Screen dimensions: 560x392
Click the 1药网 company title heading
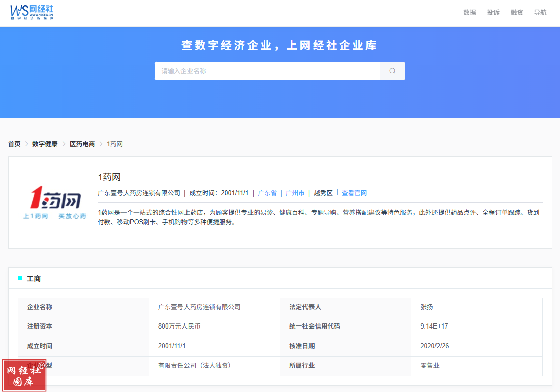tap(110, 177)
